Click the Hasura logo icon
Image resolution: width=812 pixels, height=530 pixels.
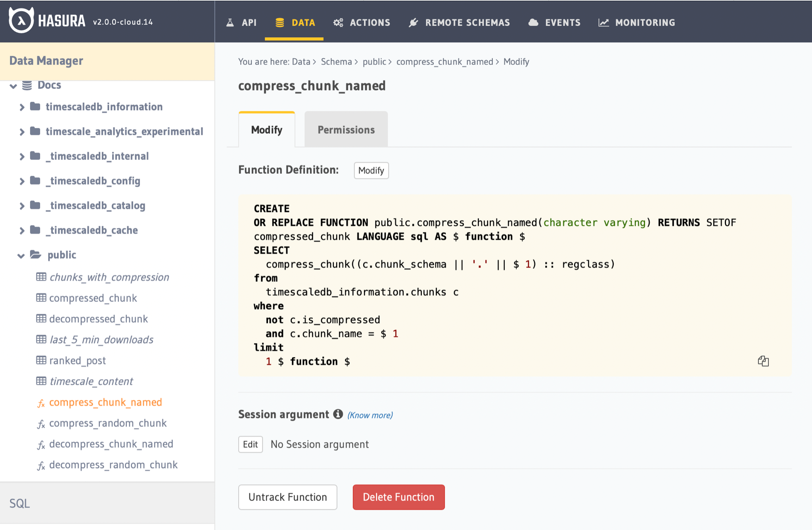click(21, 20)
